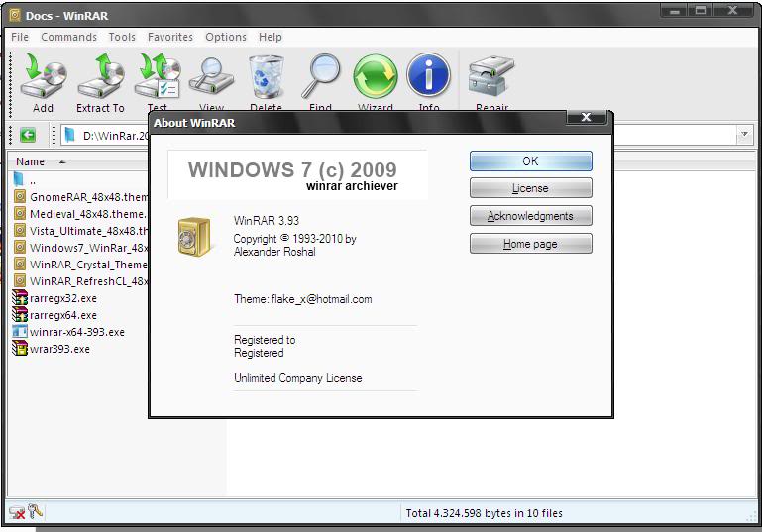Click the wrar393.exe file name
This screenshot has width=762, height=532.
click(59, 349)
